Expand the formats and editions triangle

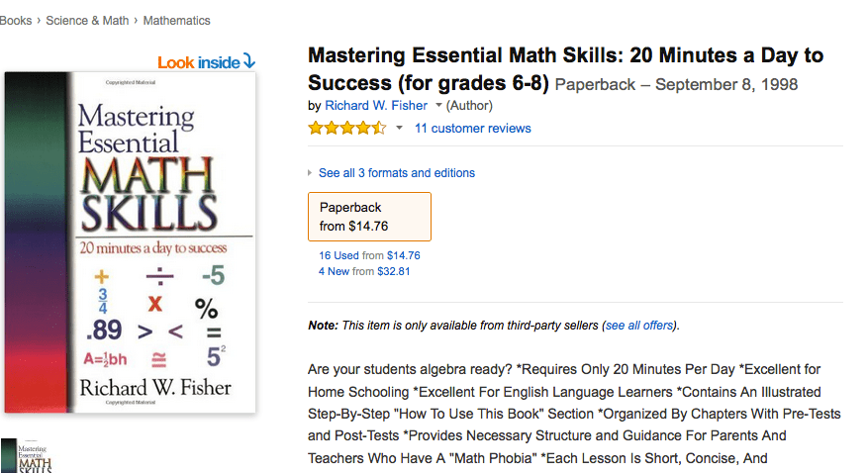point(311,173)
